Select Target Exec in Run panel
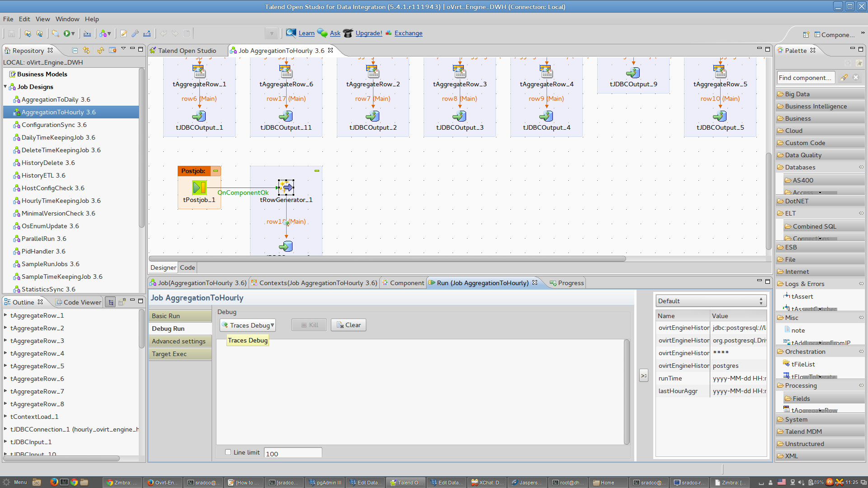The image size is (868, 488). [x=180, y=354]
